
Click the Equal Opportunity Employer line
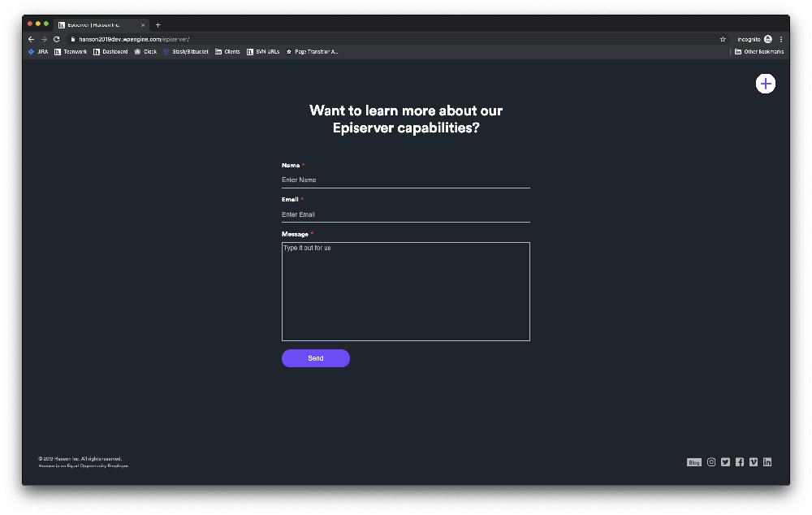84,465
